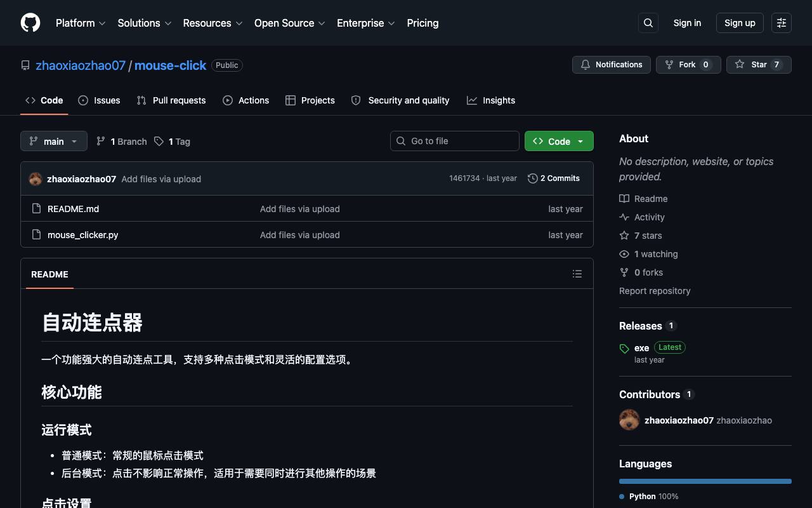
Task: Select the README tab header
Action: tap(49, 274)
